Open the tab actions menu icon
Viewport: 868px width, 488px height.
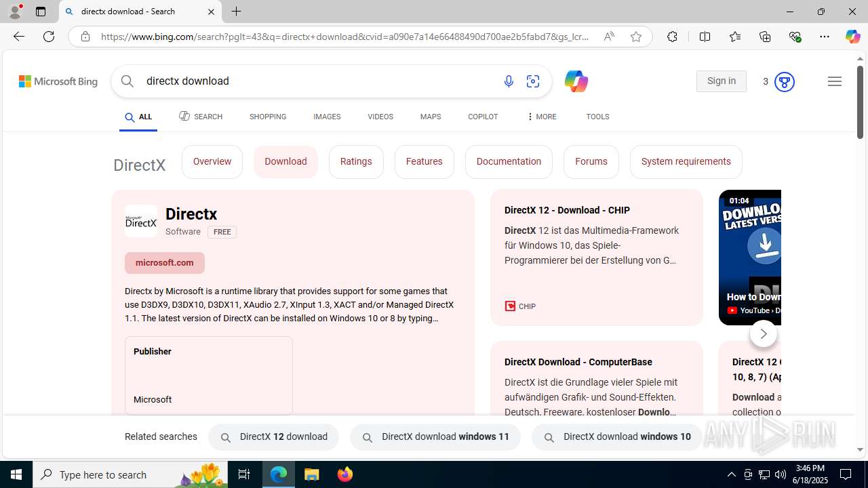click(x=41, y=12)
